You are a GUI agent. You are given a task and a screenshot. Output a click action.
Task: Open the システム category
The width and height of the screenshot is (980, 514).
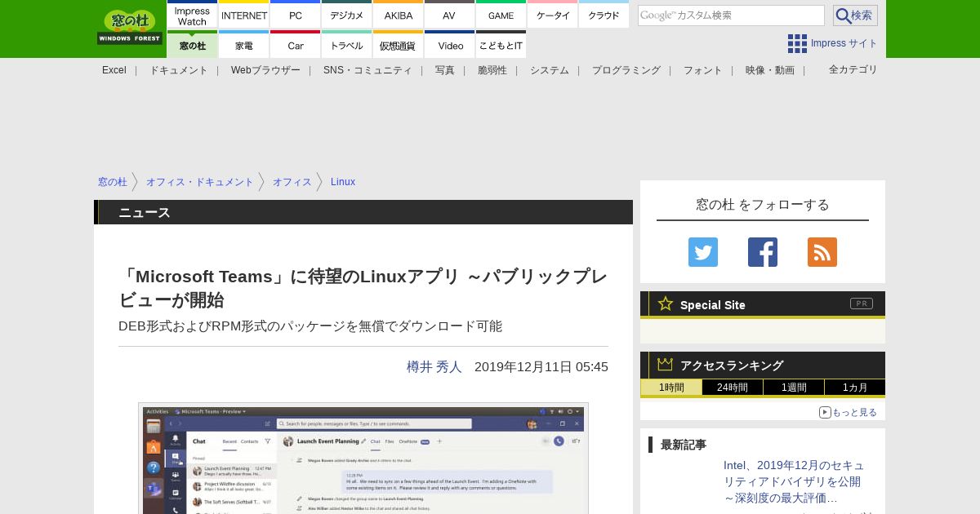click(x=550, y=70)
